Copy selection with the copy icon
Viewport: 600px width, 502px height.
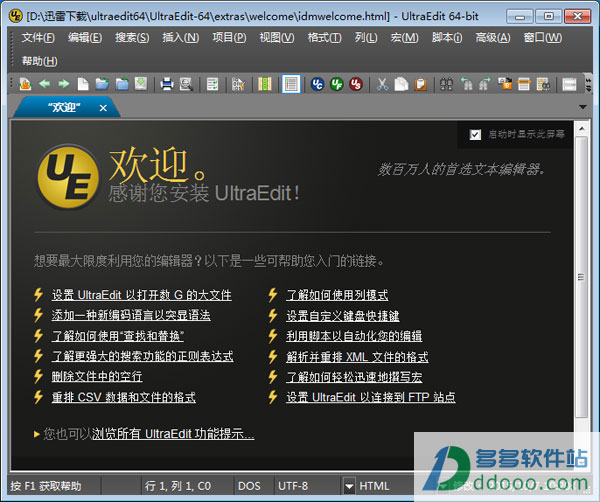[x=401, y=84]
